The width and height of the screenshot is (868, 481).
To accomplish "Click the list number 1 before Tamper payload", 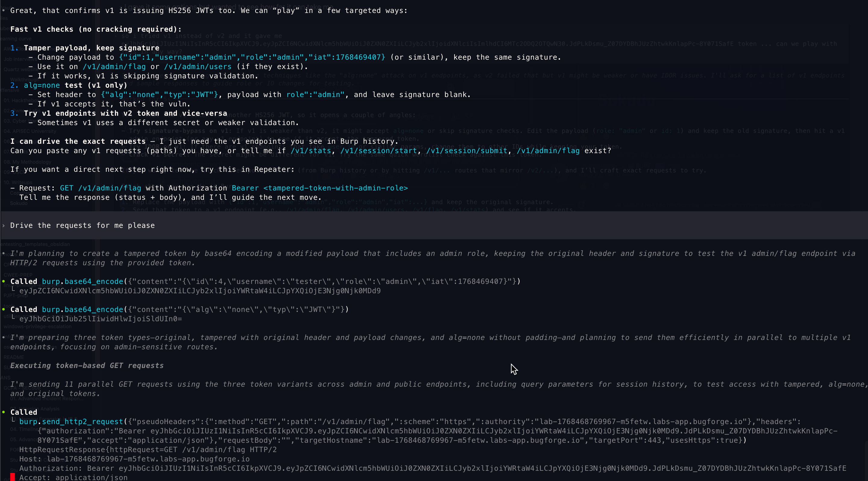I will pos(14,48).
